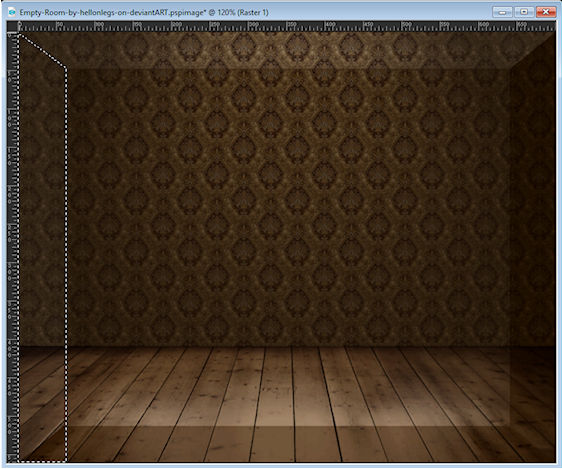
Task: Minimize the Empty-Room image window
Action: [502, 12]
